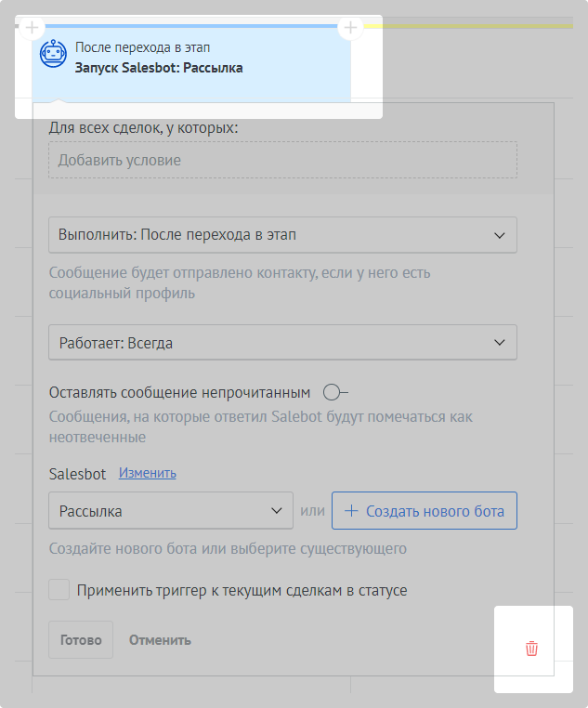Image resolution: width=588 pixels, height=708 pixels.
Task: Follow the 'Изменить' link next to Salesbot
Action: pos(147,473)
